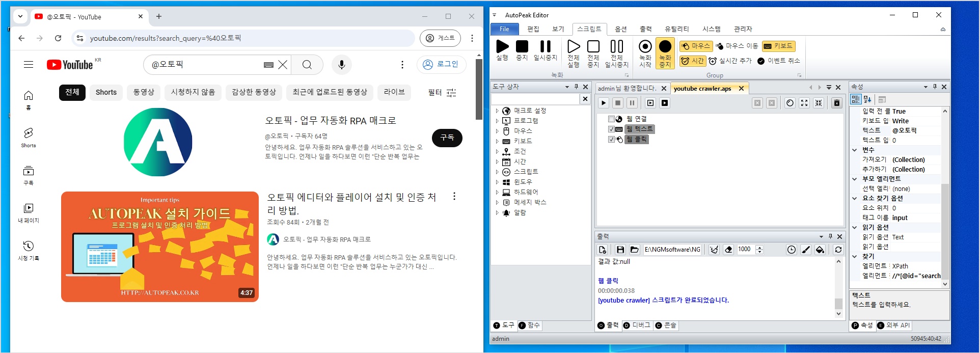Viewport: 980px width, 353px height.
Task: Reload the Chrome page
Action: pos(58,38)
